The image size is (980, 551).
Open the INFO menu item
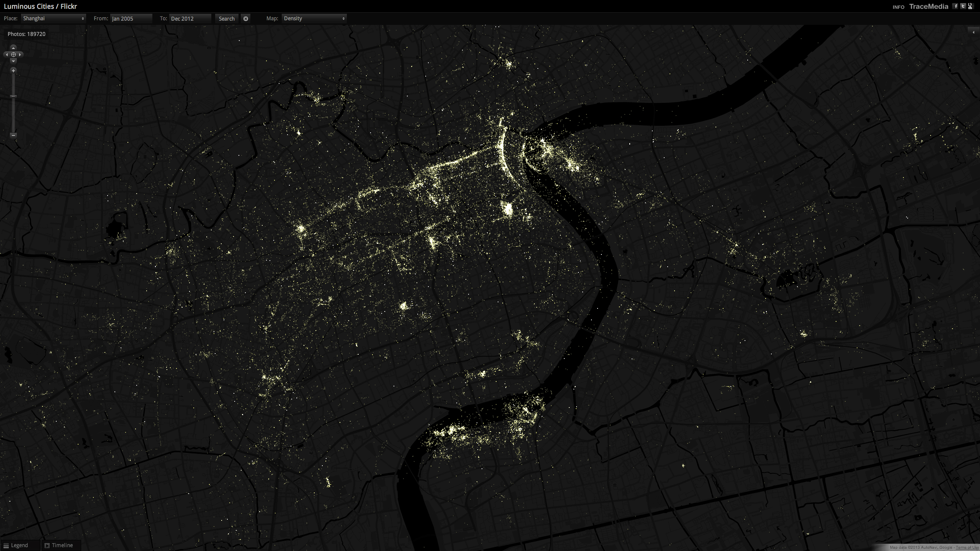coord(898,7)
